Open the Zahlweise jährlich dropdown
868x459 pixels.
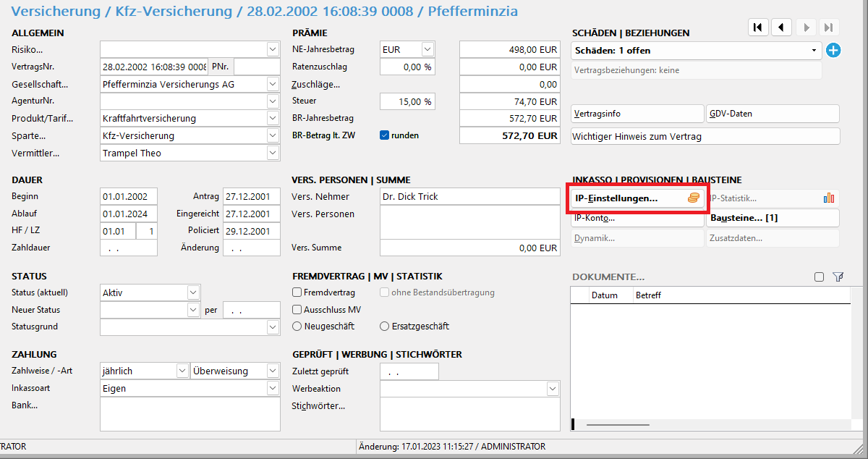182,371
